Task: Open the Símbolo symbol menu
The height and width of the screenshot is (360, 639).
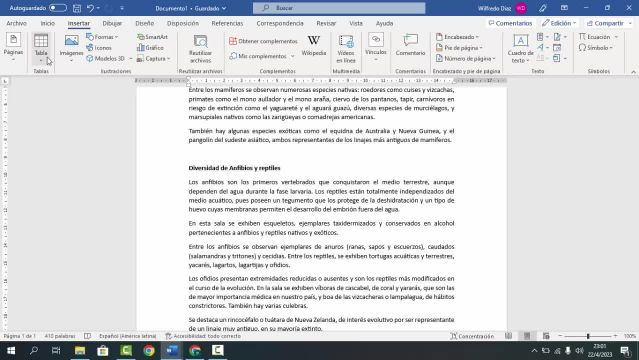Action: coord(595,48)
